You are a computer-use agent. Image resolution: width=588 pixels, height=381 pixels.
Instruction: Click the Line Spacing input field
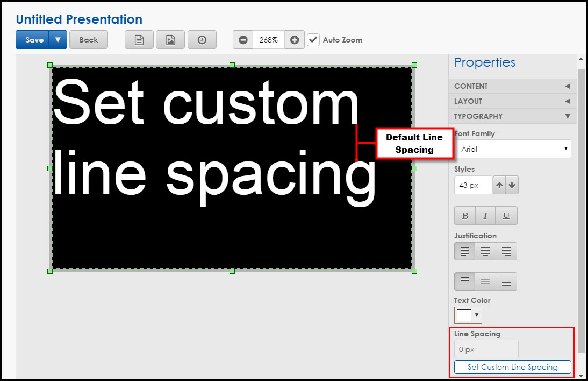486,349
